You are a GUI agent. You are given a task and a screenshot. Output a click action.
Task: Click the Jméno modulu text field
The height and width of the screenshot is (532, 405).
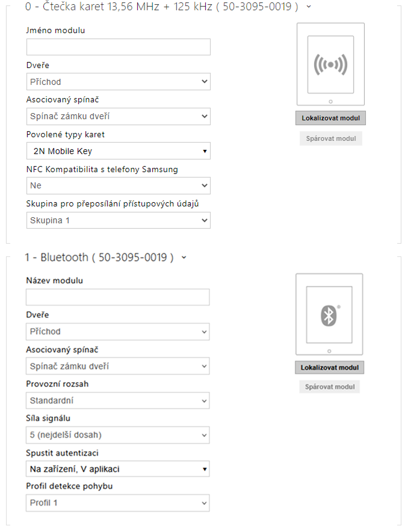(119, 48)
